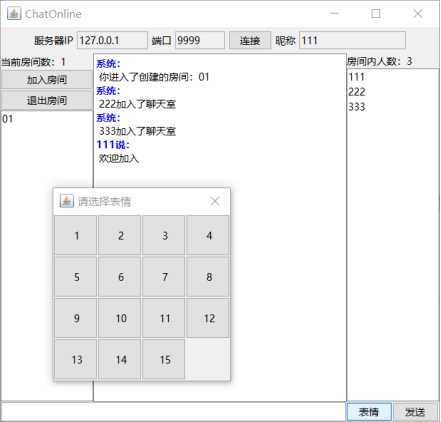Click the ChatOnline window Java icon
This screenshot has height=422, width=441.
point(14,13)
